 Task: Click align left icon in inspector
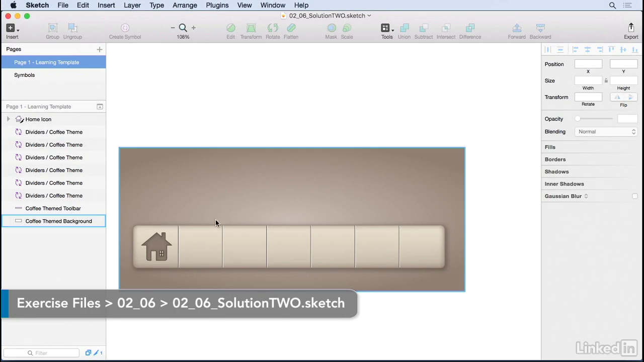tap(575, 49)
